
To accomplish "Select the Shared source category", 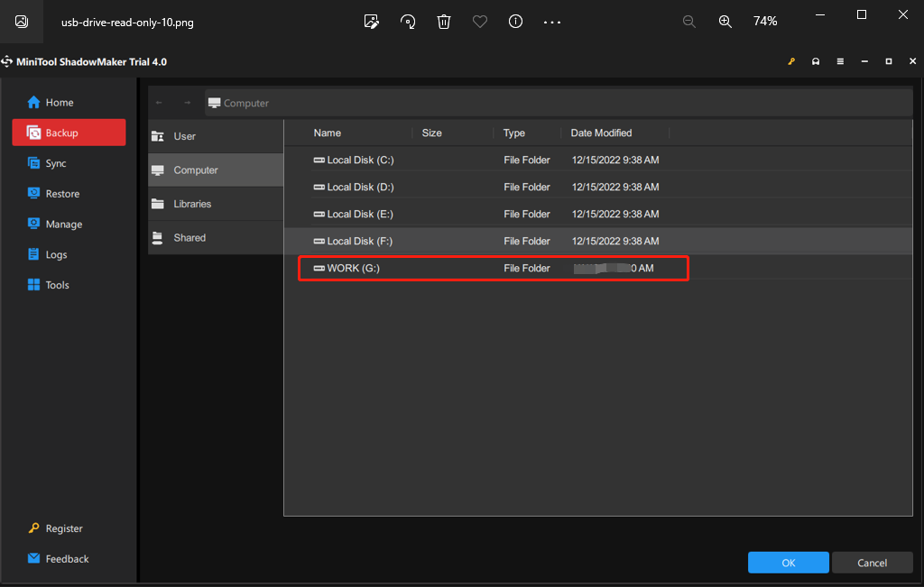I will [216, 238].
